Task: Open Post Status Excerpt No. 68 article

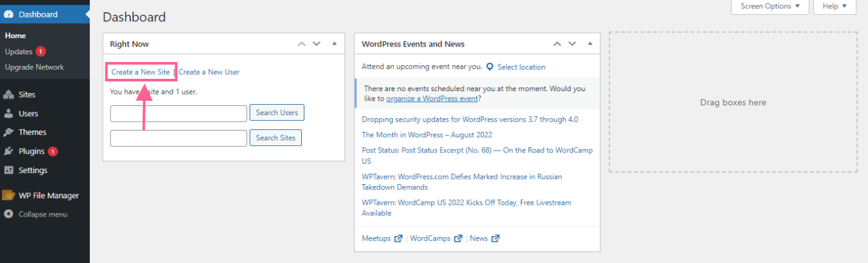Action: 477,156
